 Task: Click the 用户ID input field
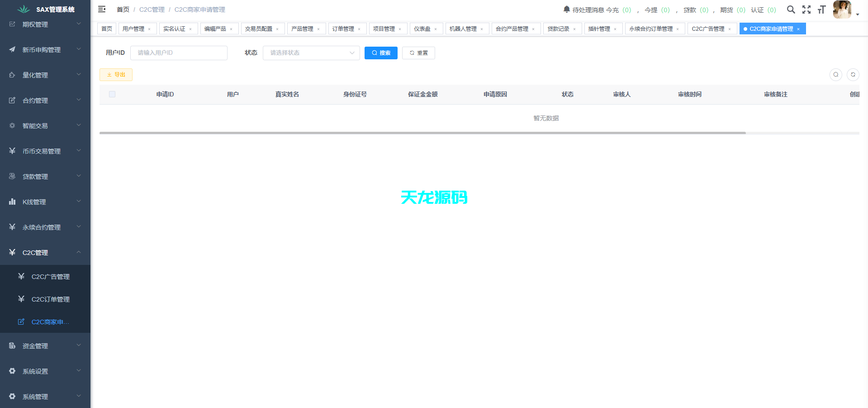click(x=178, y=53)
